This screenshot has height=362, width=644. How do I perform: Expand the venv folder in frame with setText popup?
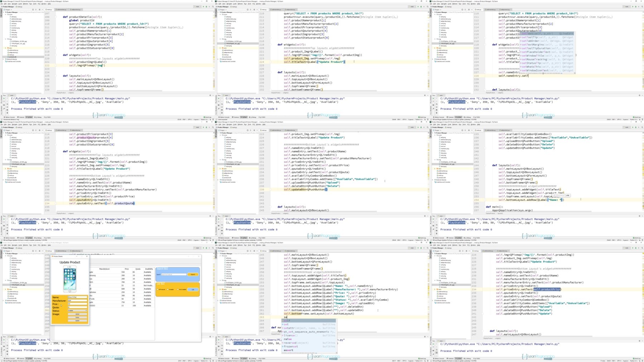435,48
